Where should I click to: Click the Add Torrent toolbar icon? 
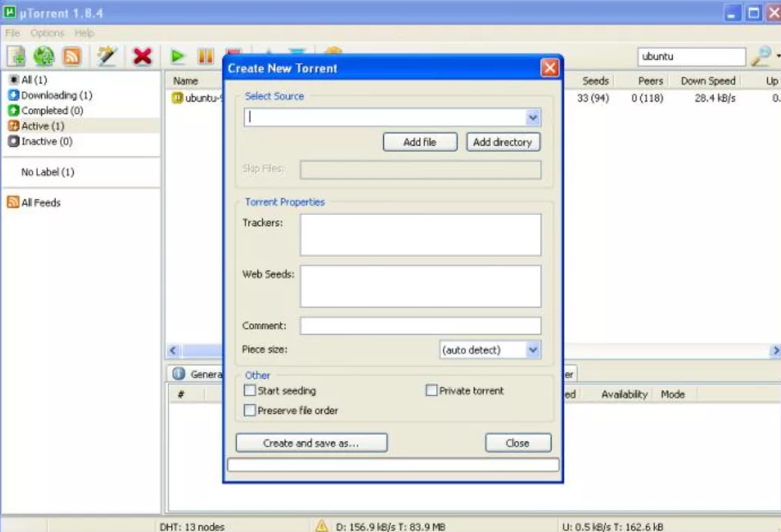pyautogui.click(x=16, y=56)
